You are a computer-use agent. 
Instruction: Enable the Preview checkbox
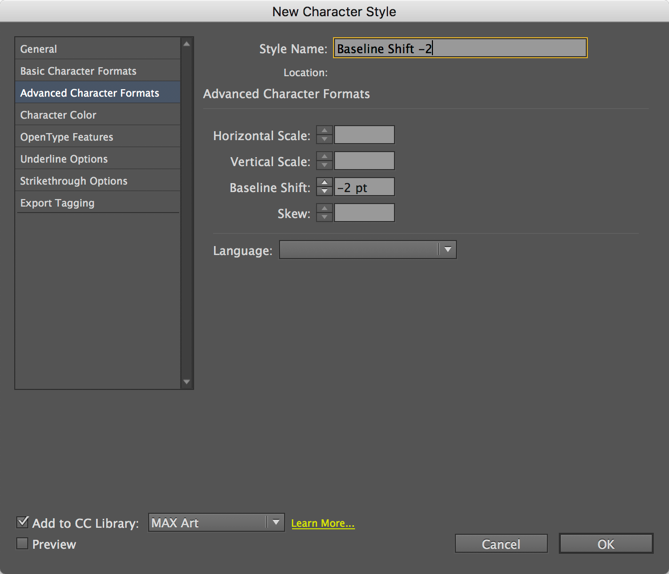point(23,544)
